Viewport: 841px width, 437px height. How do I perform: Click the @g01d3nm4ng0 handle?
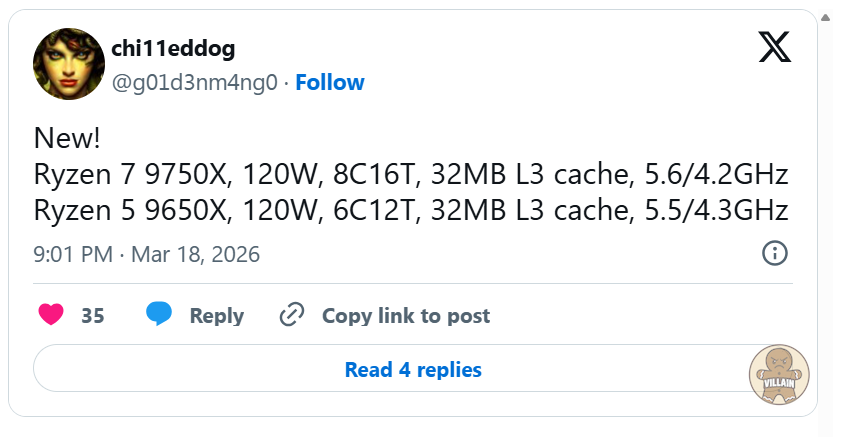coord(194,82)
